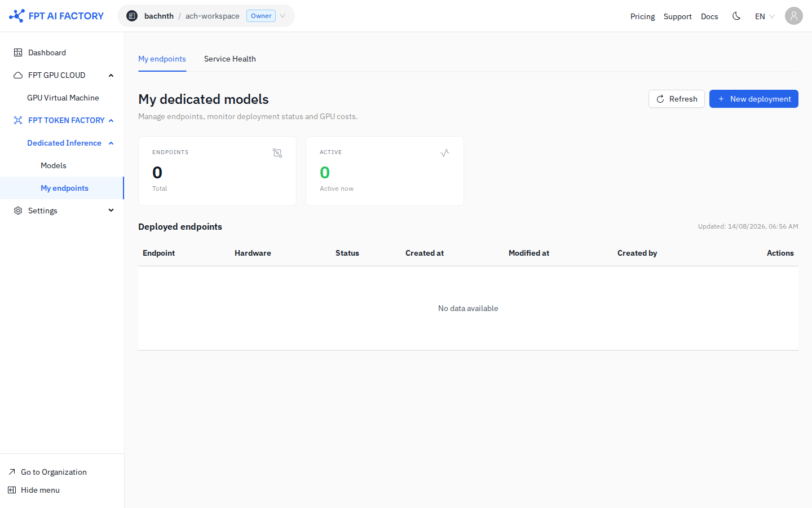
Task: Click the No data available message
Action: pos(468,308)
